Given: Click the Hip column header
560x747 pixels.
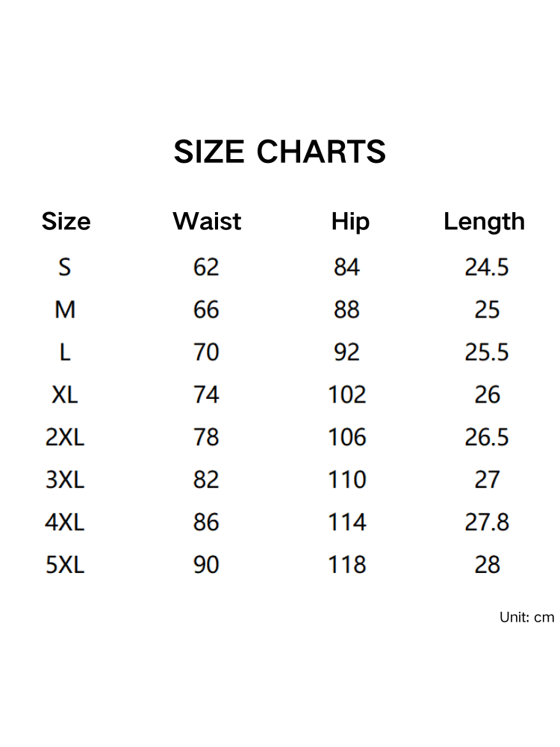Looking at the screenshot, I should coord(350,222).
